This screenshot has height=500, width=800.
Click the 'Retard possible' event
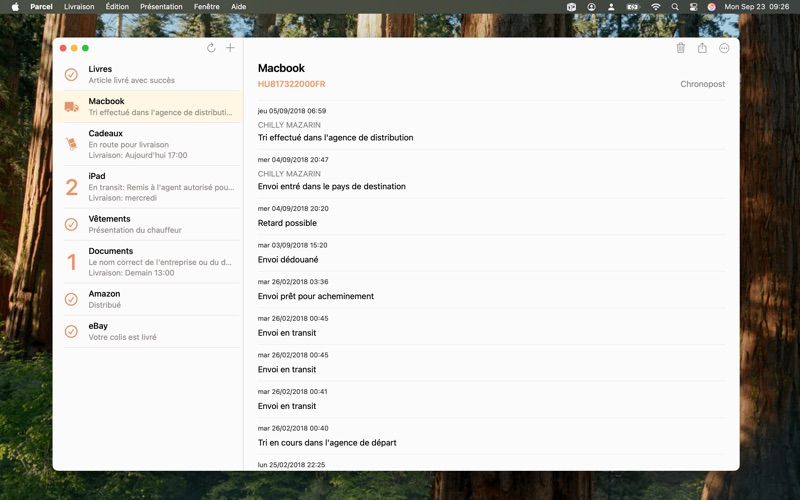(287, 223)
